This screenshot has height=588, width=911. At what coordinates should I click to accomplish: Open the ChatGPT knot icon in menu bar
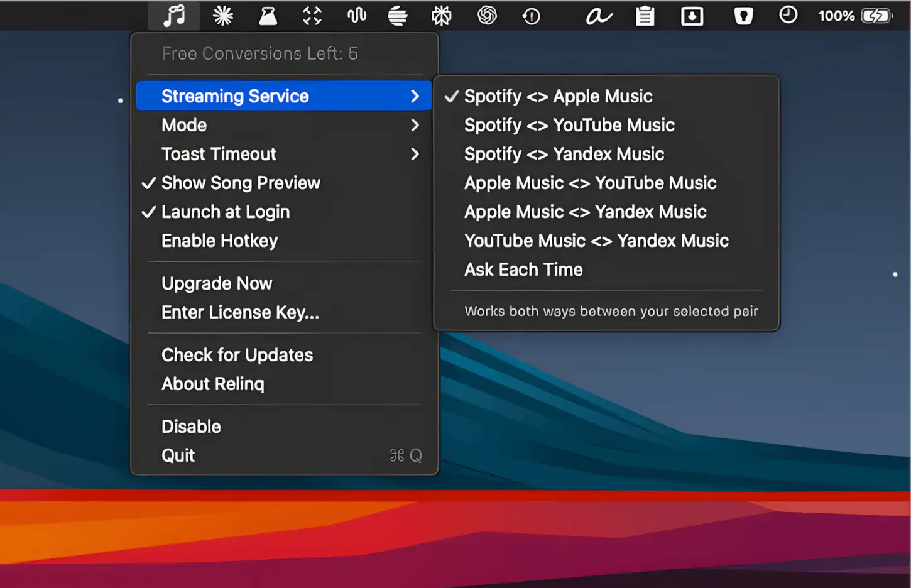pyautogui.click(x=487, y=16)
